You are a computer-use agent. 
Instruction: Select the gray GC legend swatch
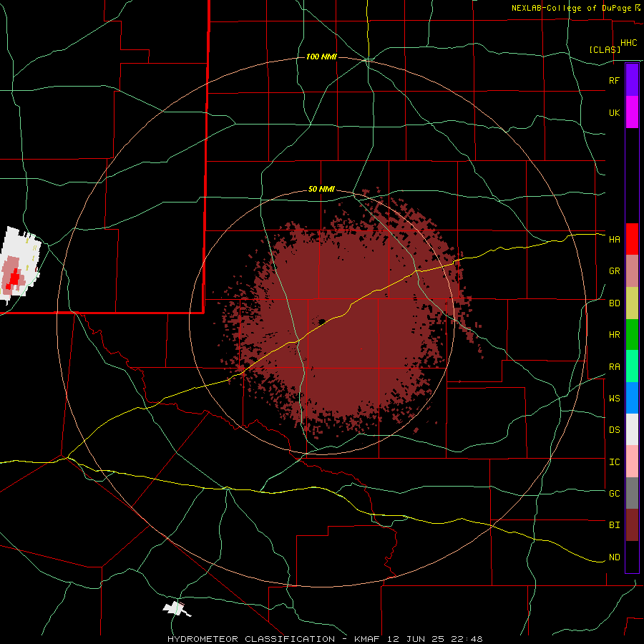coord(632,493)
